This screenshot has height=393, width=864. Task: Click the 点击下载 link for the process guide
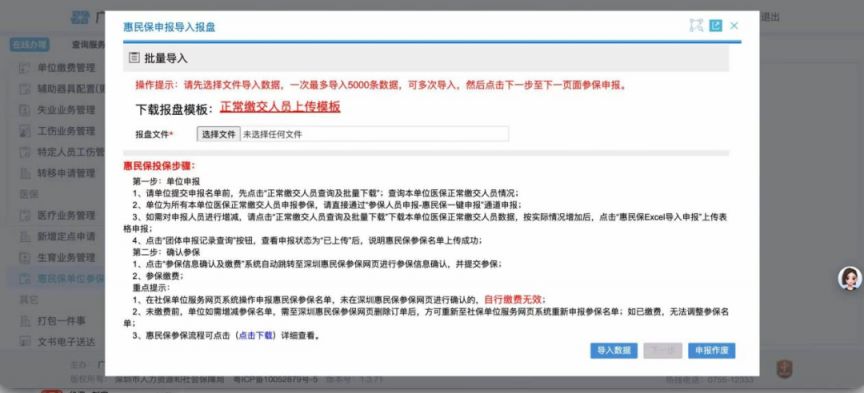(x=255, y=335)
